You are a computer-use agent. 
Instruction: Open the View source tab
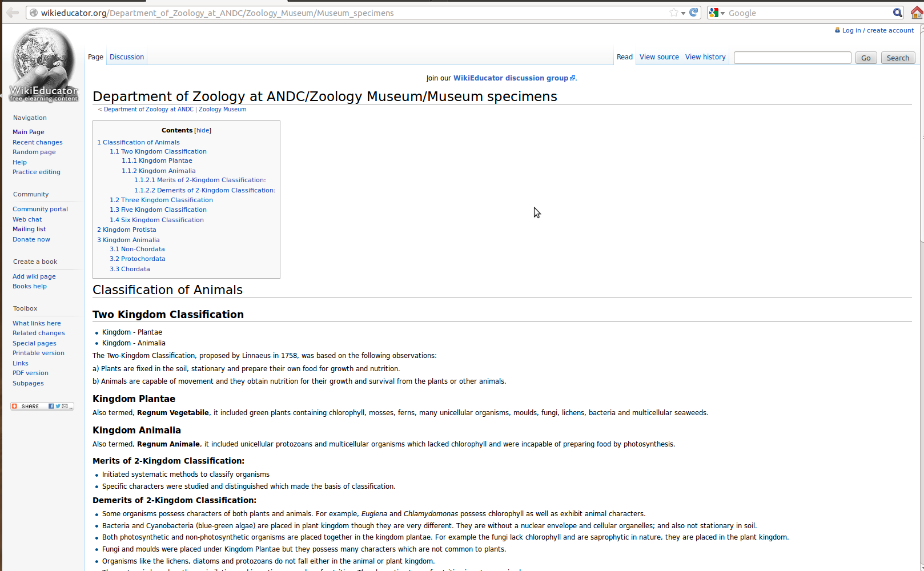(659, 57)
